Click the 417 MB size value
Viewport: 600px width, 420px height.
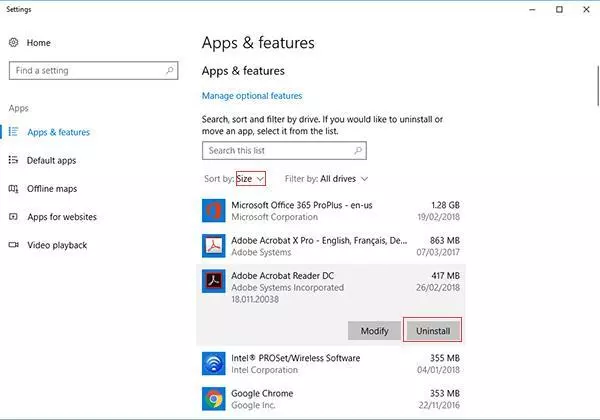tap(445, 275)
